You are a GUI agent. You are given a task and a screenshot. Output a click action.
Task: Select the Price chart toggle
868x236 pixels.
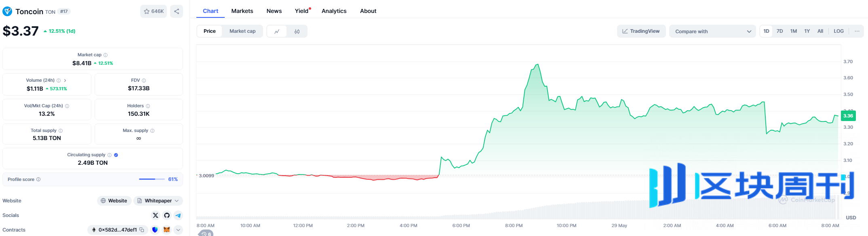(x=210, y=31)
